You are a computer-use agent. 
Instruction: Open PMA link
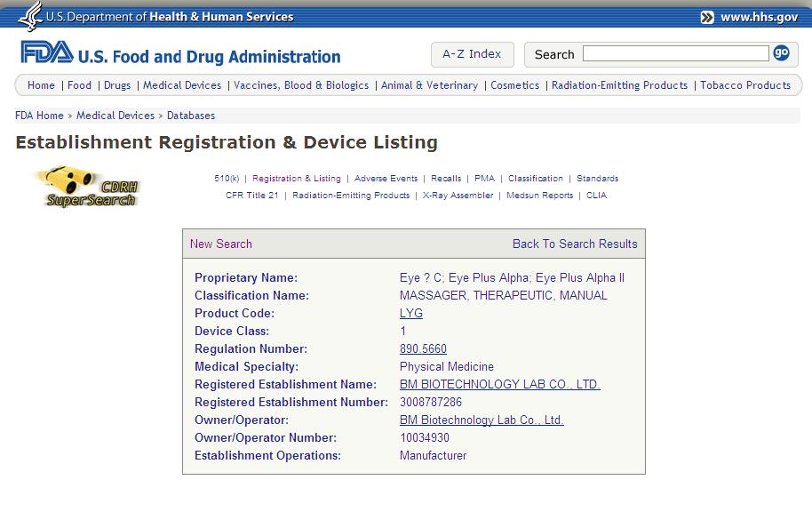point(484,178)
